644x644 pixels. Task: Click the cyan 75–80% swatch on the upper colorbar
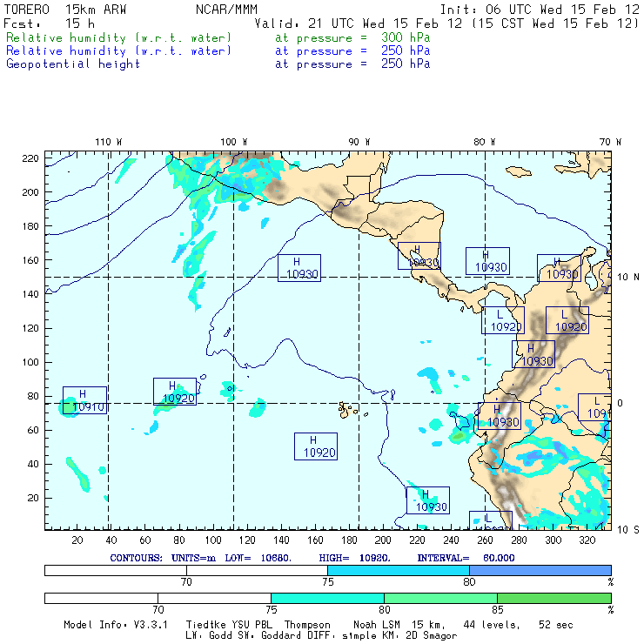pyautogui.click(x=399, y=570)
